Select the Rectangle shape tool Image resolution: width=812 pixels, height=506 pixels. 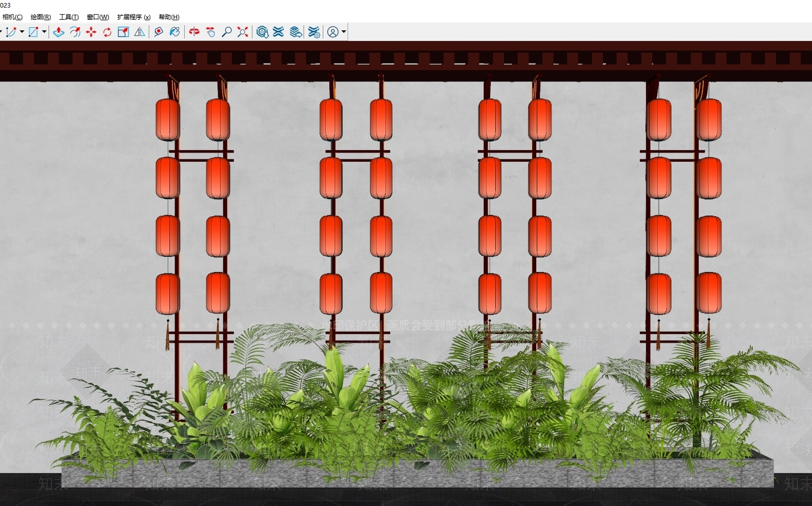[33, 32]
